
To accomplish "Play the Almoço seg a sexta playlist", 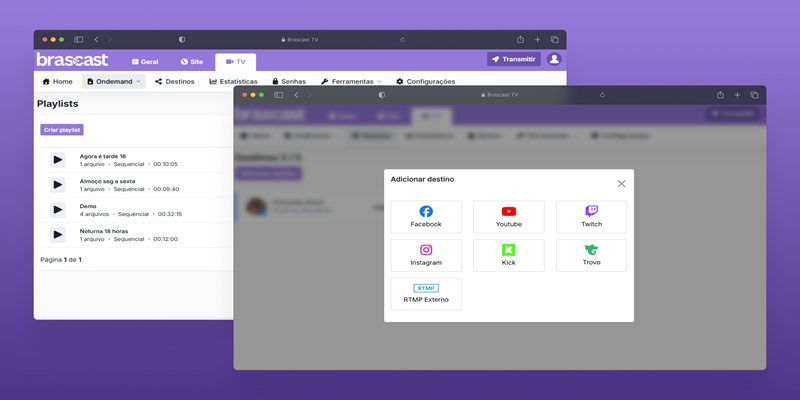I will pyautogui.click(x=58, y=185).
